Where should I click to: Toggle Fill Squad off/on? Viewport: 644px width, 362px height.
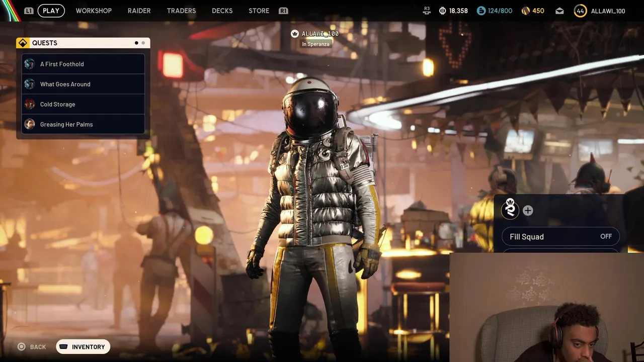(x=560, y=236)
